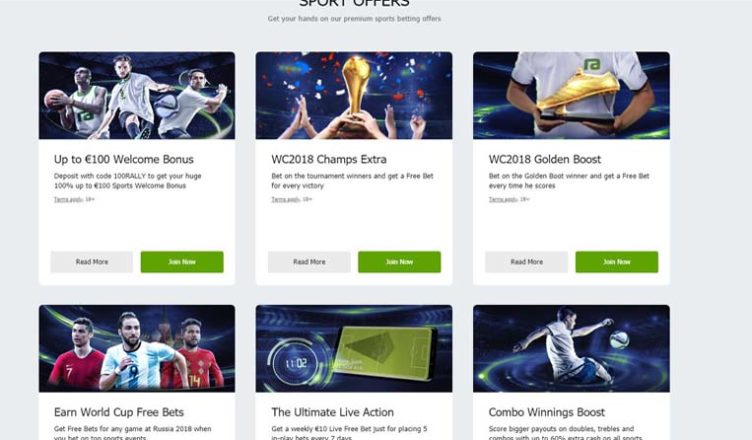Image resolution: width=752 pixels, height=440 pixels.
Task: Open the Combo Winnings player kicking banner
Action: pos(571,348)
